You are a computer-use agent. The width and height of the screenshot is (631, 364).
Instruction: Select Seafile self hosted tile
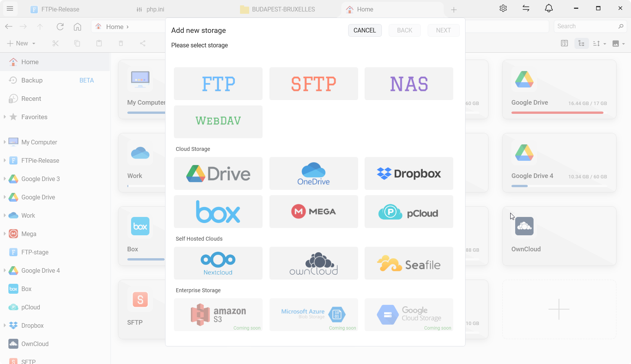click(x=409, y=263)
